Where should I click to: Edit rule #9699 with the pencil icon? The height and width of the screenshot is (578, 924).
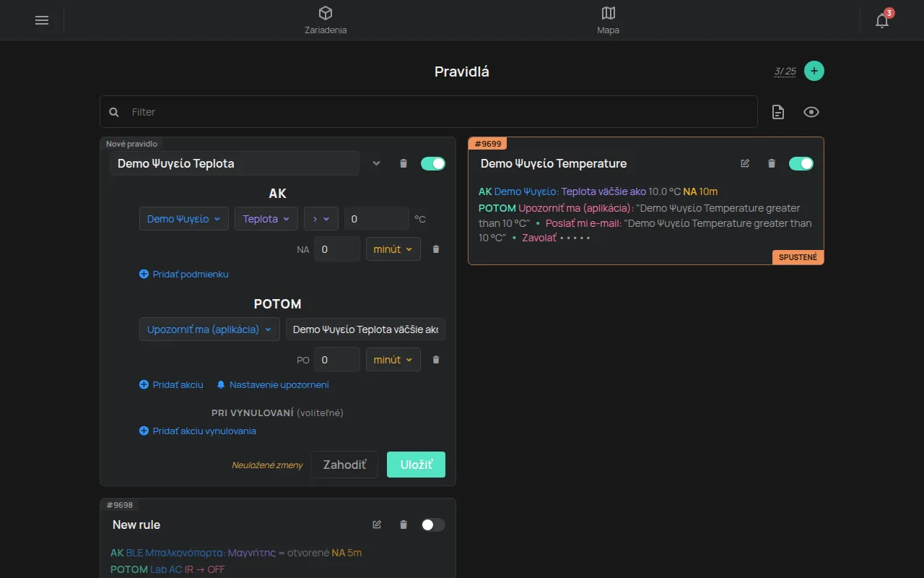click(x=745, y=163)
